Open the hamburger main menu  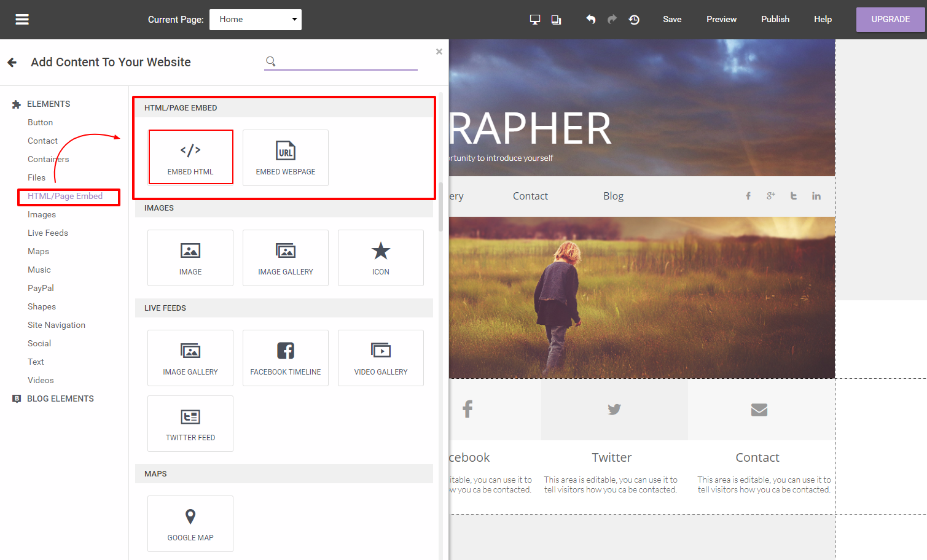tap(22, 20)
